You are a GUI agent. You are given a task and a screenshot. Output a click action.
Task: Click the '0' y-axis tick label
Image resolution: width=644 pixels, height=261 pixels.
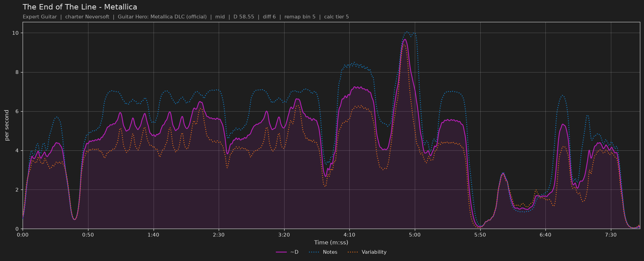(17, 229)
